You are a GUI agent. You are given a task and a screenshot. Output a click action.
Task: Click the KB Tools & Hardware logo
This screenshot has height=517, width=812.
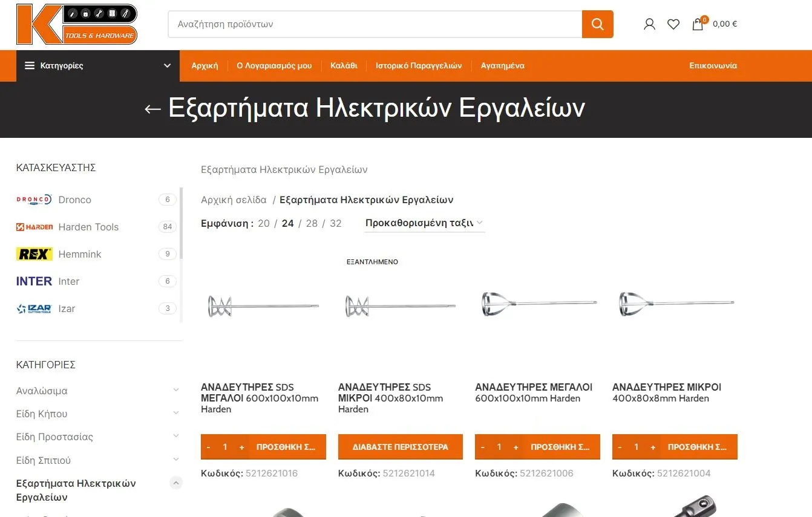coord(77,24)
